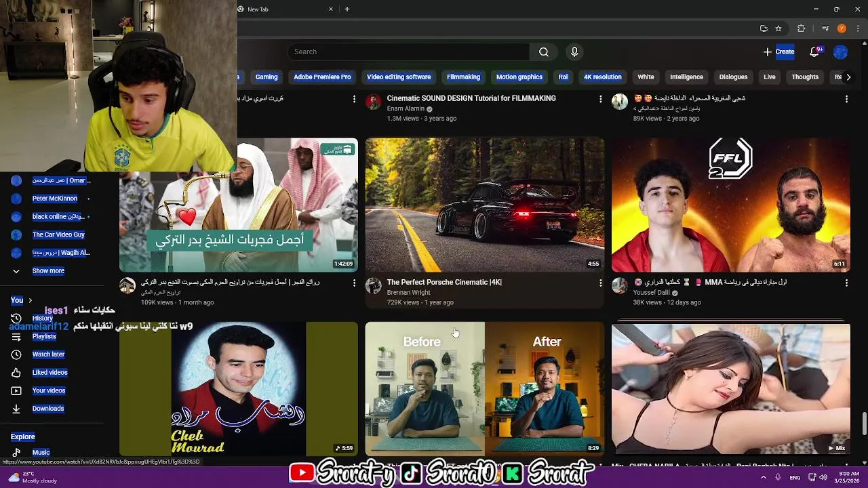This screenshot has width=868, height=488.
Task: Open The Car Video Guy subscription
Action: coord(58,235)
